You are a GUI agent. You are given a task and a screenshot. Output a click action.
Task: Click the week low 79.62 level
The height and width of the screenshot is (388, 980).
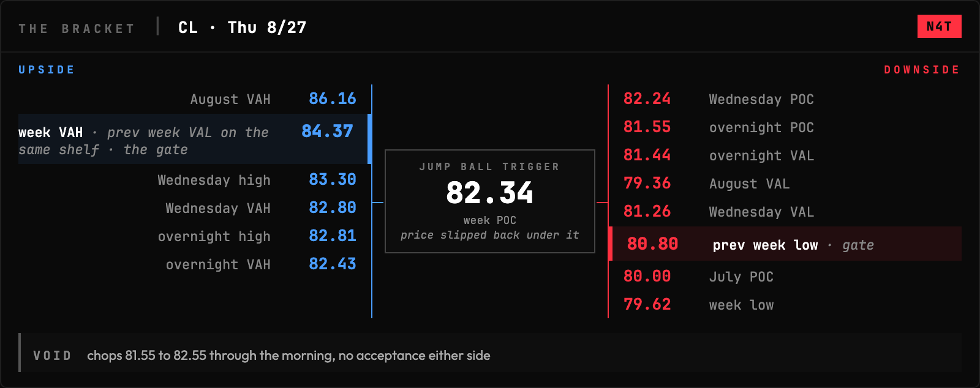(x=786, y=305)
